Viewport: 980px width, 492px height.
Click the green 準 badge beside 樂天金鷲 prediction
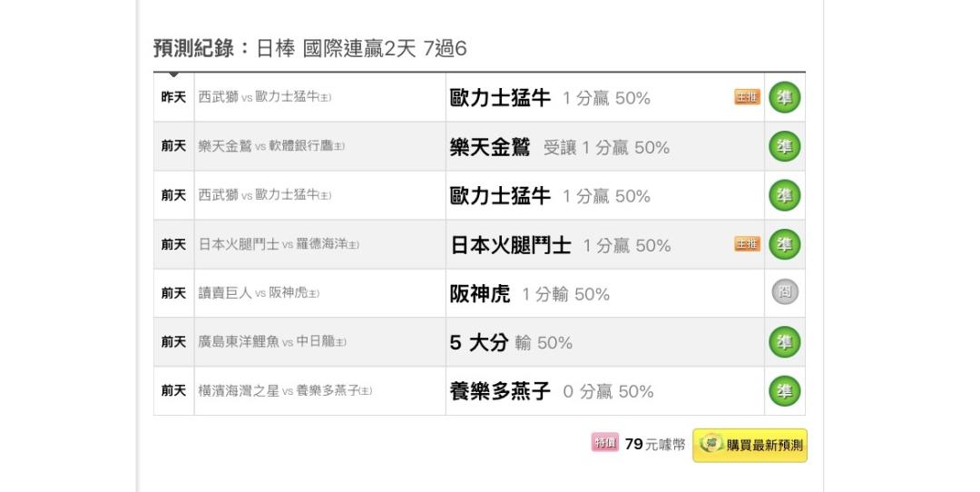pos(784,147)
